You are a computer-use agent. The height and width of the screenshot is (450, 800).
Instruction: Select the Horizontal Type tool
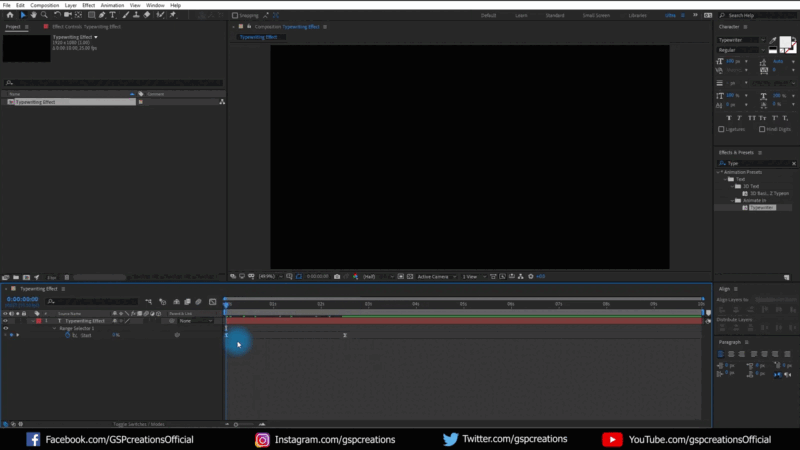(113, 15)
